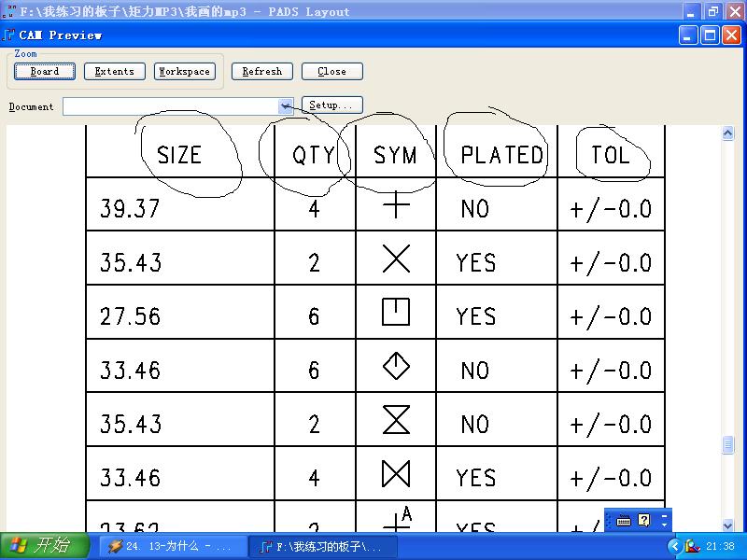This screenshot has height=560, width=747.
Task: Click the hourglass drill symbol
Action: coord(396,419)
